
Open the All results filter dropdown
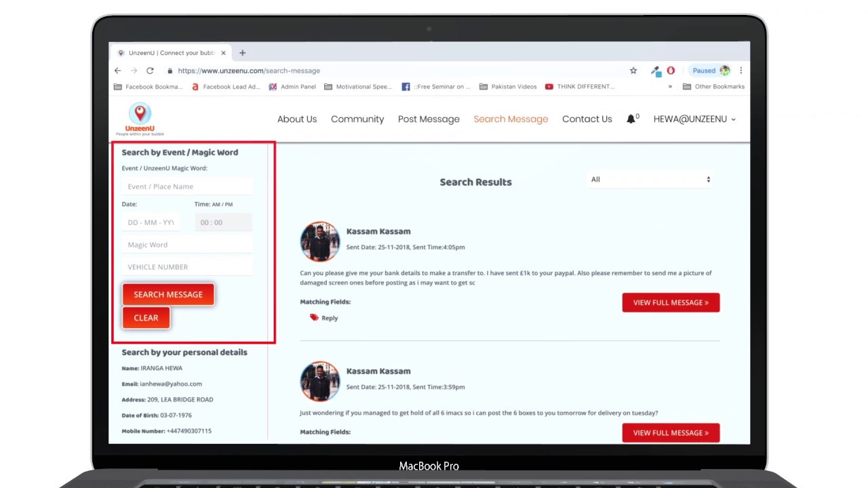tap(650, 180)
